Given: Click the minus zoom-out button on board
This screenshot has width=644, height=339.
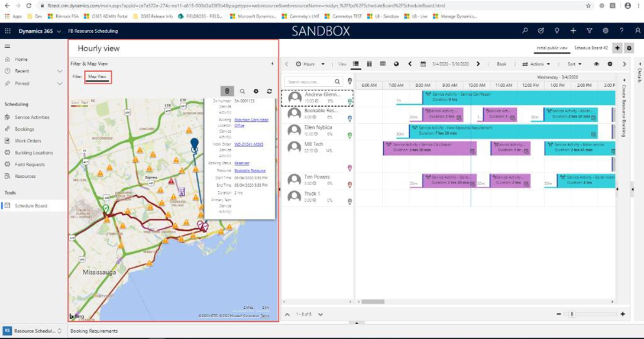Looking at the screenshot, I should click(x=559, y=314).
